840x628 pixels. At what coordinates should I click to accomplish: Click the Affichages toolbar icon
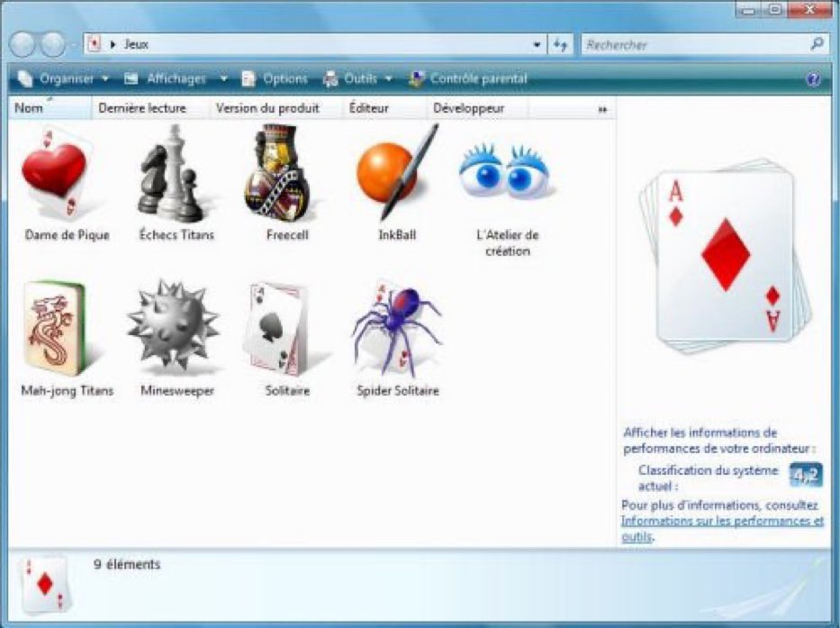pos(131,78)
